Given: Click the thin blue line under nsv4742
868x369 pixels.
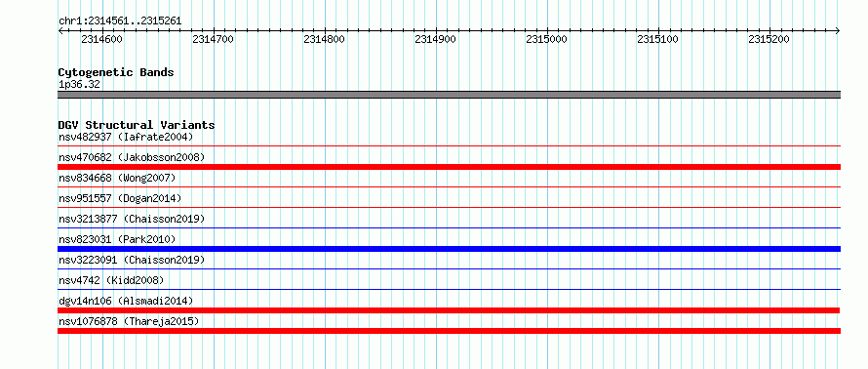Looking at the screenshot, I should click(449, 290).
